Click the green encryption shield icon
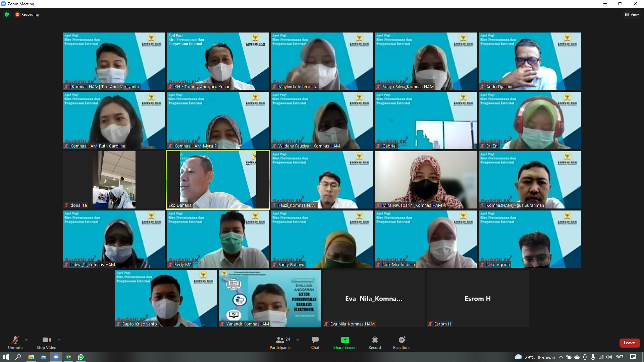The image size is (644, 362). pyautogui.click(x=7, y=14)
